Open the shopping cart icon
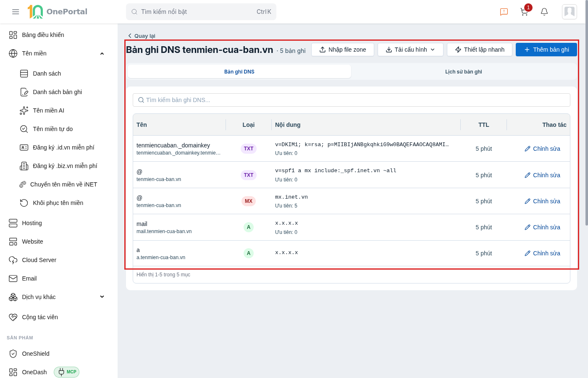This screenshot has width=588, height=378. [x=524, y=12]
